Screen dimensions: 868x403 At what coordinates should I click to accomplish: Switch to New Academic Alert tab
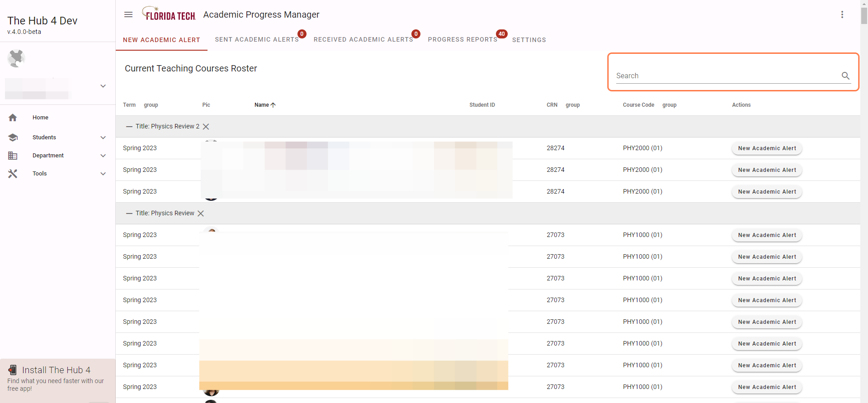click(161, 40)
